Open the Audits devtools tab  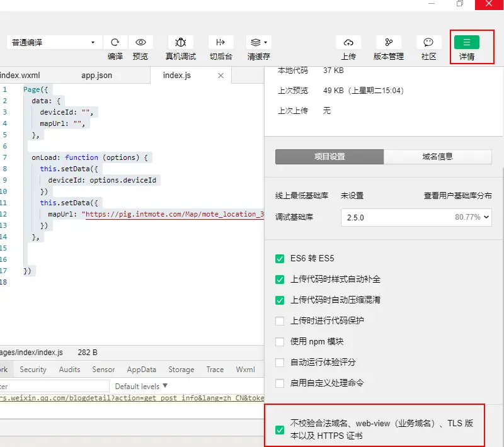click(69, 370)
